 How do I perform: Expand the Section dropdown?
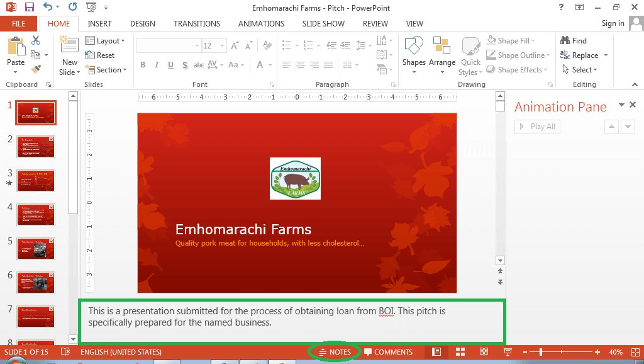[106, 69]
